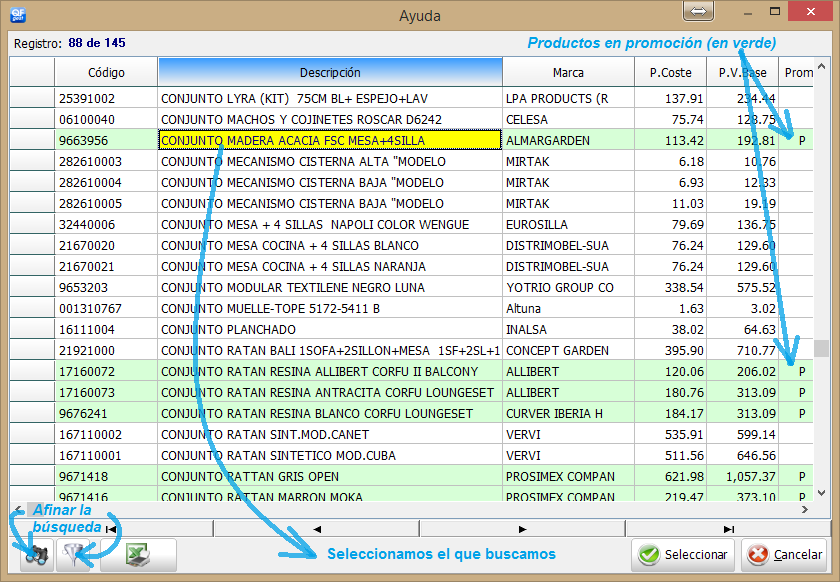The width and height of the screenshot is (840, 582).
Task: Sort by the P.Coste column header
Action: click(670, 72)
